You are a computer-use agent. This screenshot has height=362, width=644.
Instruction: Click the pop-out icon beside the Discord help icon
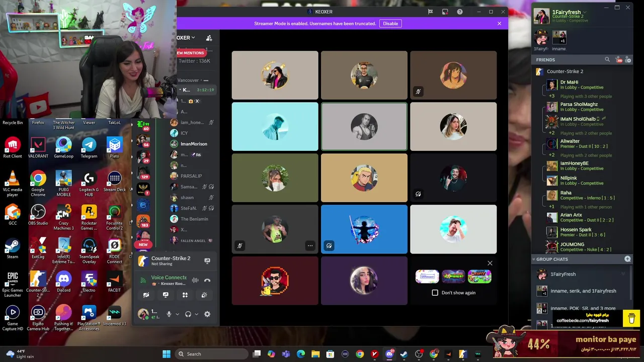(x=445, y=12)
